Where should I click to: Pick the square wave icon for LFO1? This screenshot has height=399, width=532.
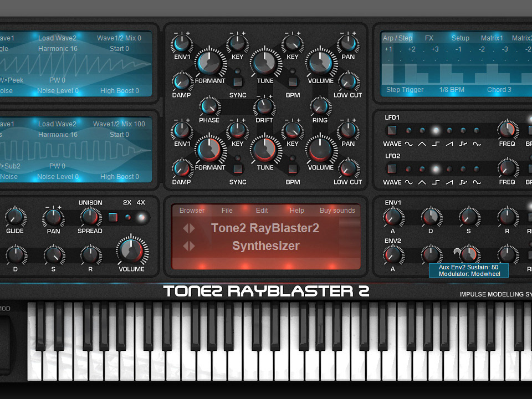(436, 144)
